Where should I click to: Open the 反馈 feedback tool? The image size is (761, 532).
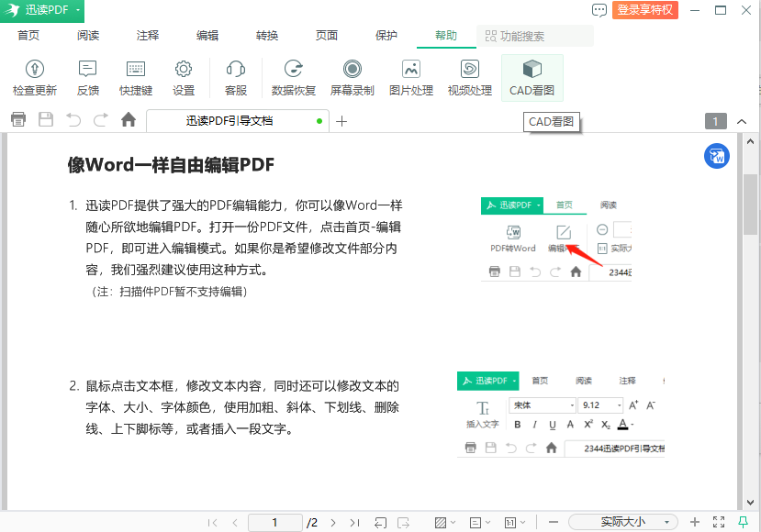(88, 78)
